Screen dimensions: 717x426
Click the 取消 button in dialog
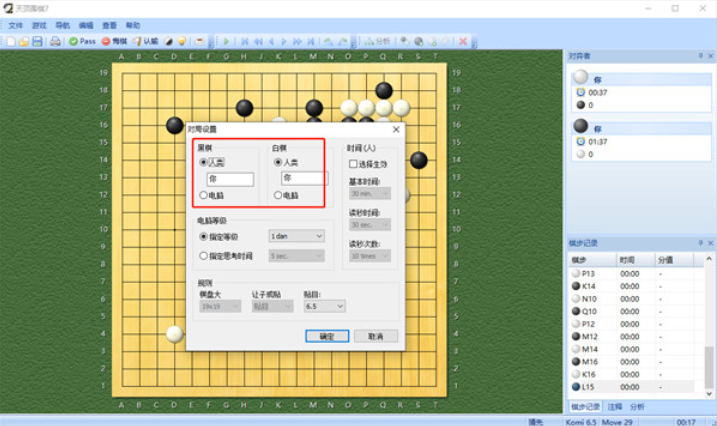pyautogui.click(x=375, y=336)
